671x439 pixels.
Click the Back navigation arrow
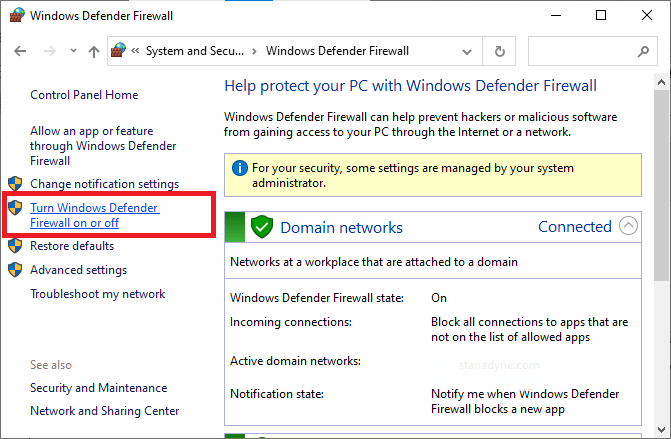pos(21,50)
